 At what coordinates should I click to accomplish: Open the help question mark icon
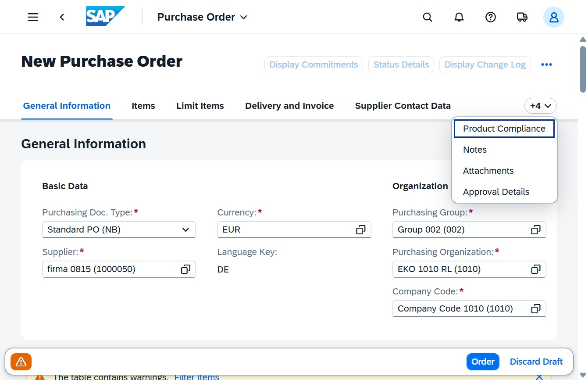[491, 17]
